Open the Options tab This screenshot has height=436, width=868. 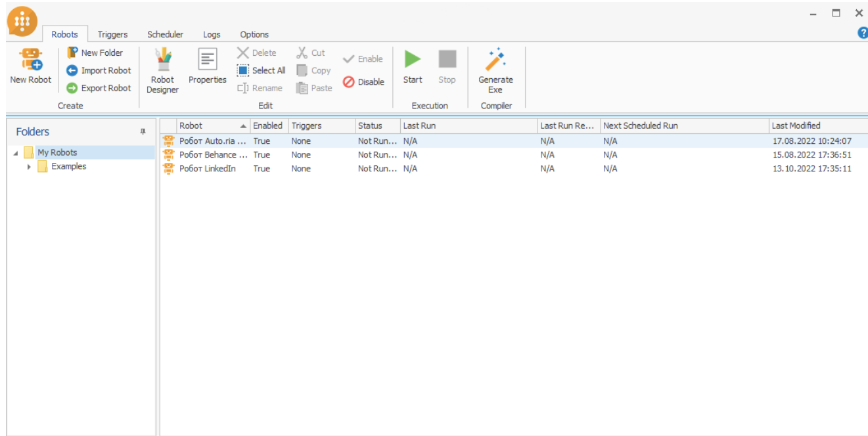tap(254, 34)
